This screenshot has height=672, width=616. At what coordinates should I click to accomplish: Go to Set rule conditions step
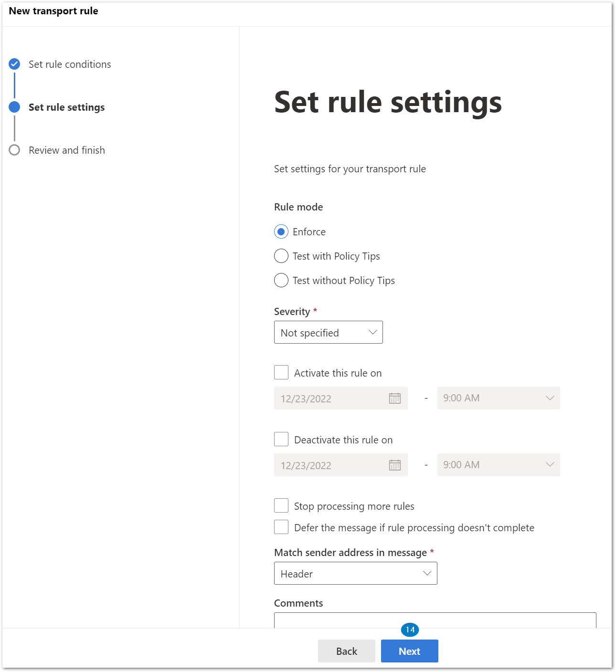[70, 64]
